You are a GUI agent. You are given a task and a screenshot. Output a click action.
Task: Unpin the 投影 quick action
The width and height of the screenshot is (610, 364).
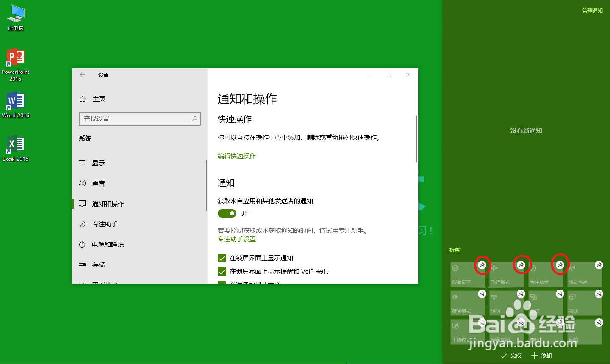pyautogui.click(x=599, y=294)
